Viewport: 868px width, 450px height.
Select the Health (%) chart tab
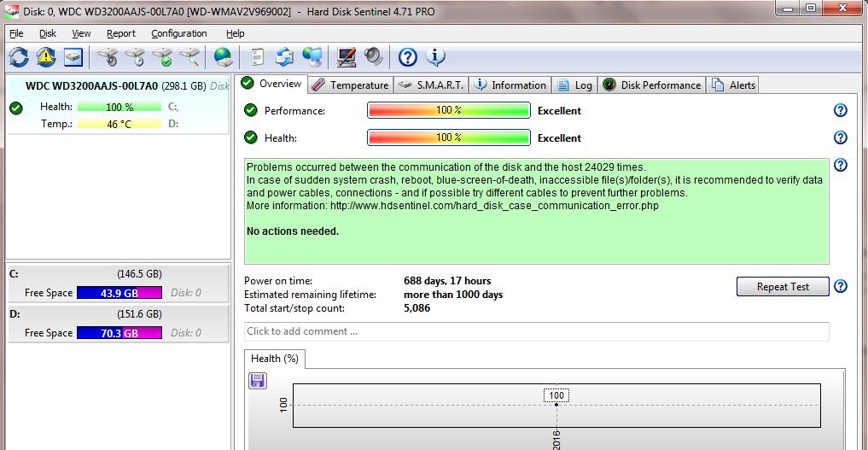(275, 359)
